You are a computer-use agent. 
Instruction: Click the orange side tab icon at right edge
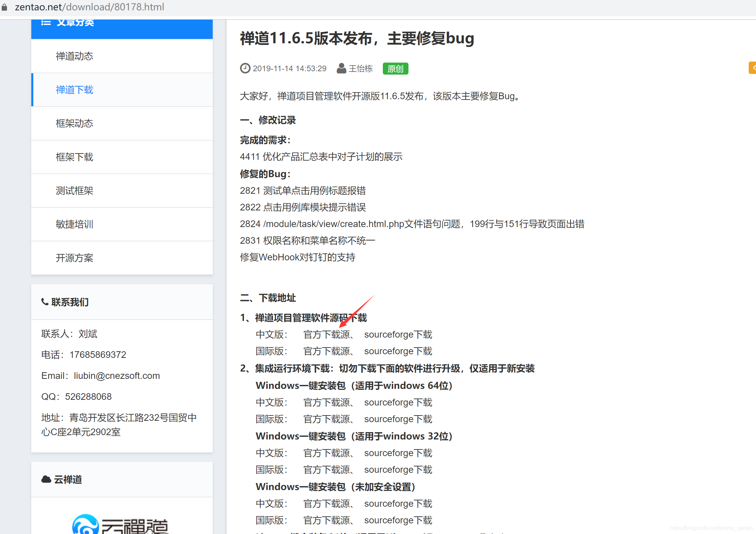click(x=752, y=68)
